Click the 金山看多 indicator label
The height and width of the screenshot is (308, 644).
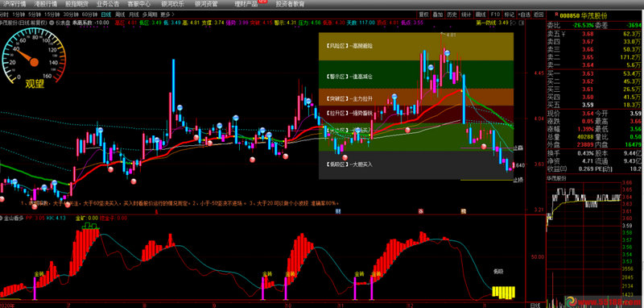click(x=13, y=218)
